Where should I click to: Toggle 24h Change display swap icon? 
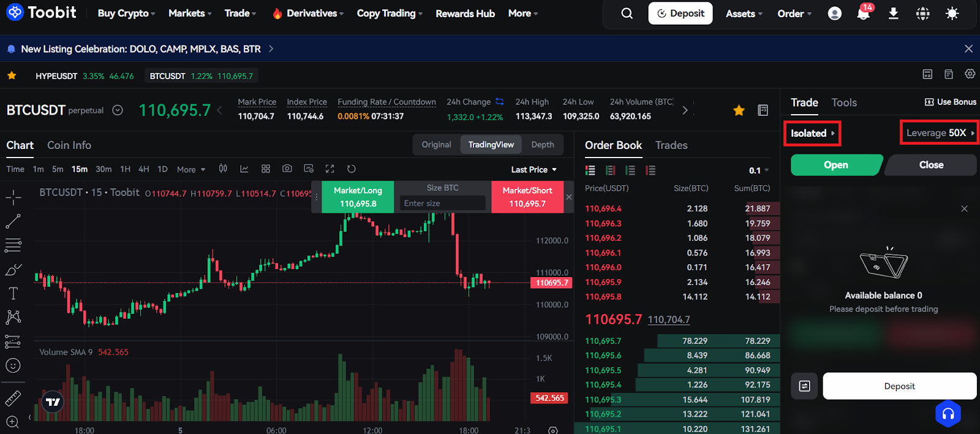tap(500, 102)
